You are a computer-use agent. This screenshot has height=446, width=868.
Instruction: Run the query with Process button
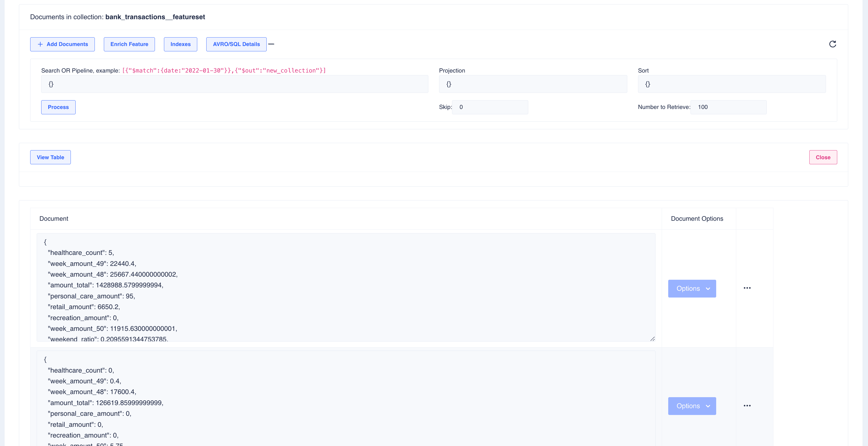pos(58,107)
